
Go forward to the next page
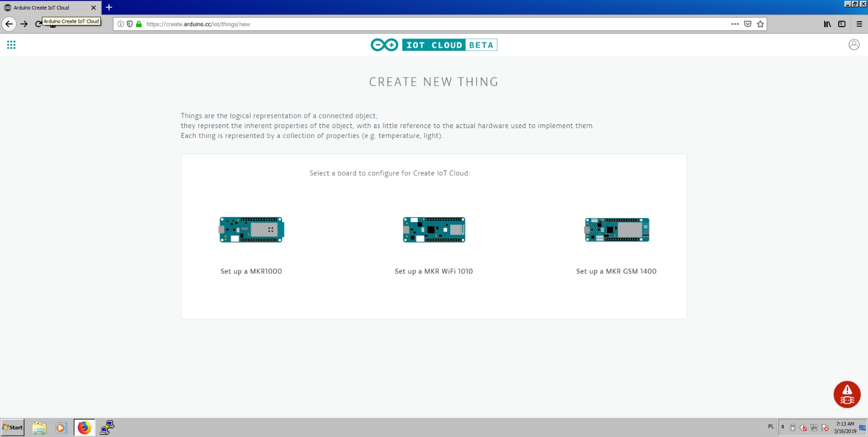(24, 24)
